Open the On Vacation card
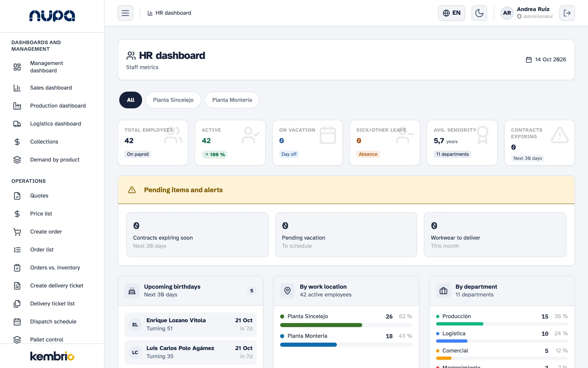Image resolution: width=588 pixels, height=368 pixels. pyautogui.click(x=307, y=143)
